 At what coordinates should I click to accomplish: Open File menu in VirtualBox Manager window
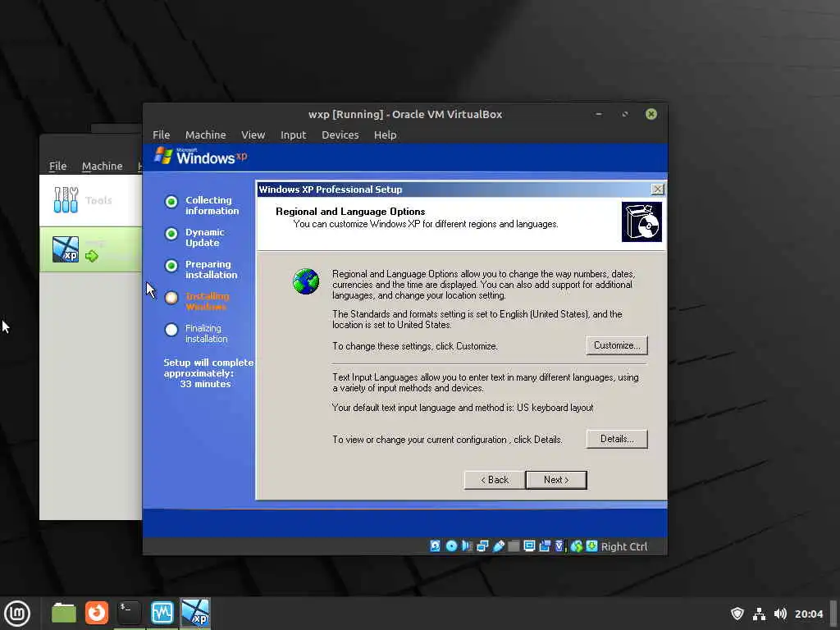coord(58,166)
